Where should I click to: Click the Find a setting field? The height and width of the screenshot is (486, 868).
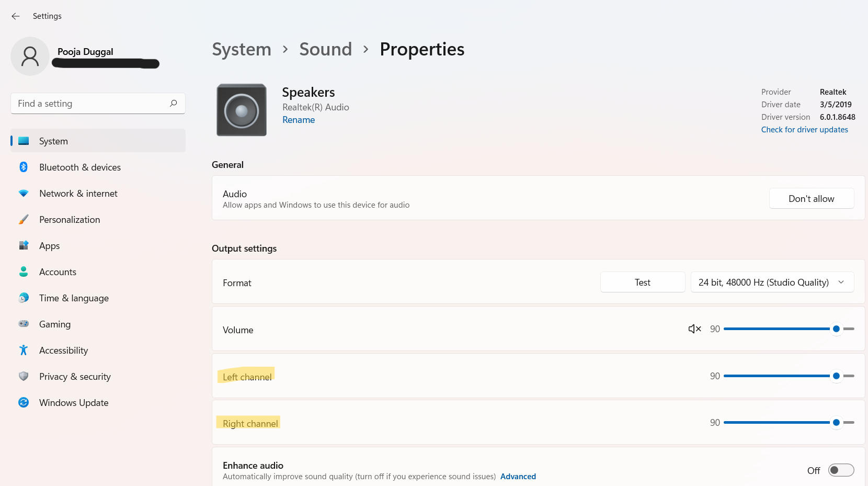pos(89,104)
